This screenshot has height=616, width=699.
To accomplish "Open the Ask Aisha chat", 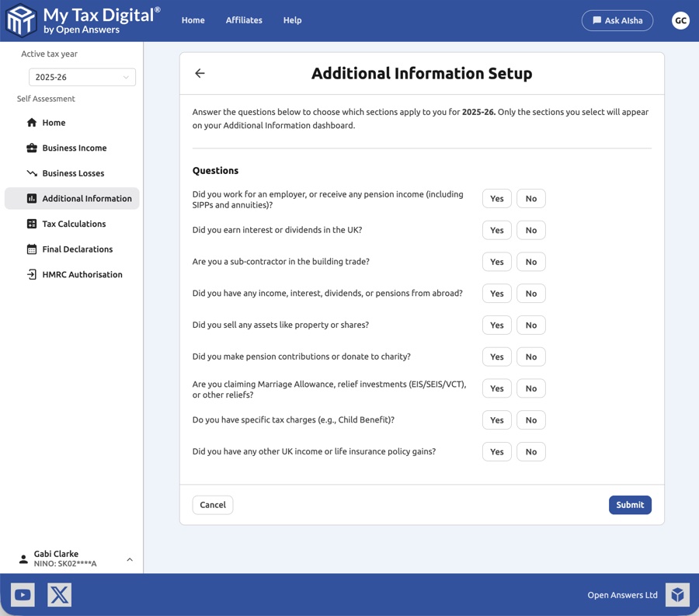I will pos(617,20).
